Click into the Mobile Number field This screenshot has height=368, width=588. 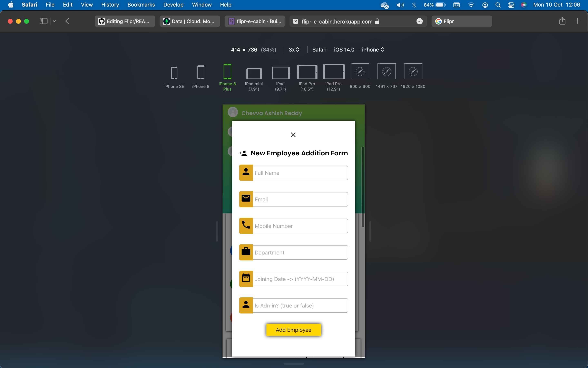(300, 226)
